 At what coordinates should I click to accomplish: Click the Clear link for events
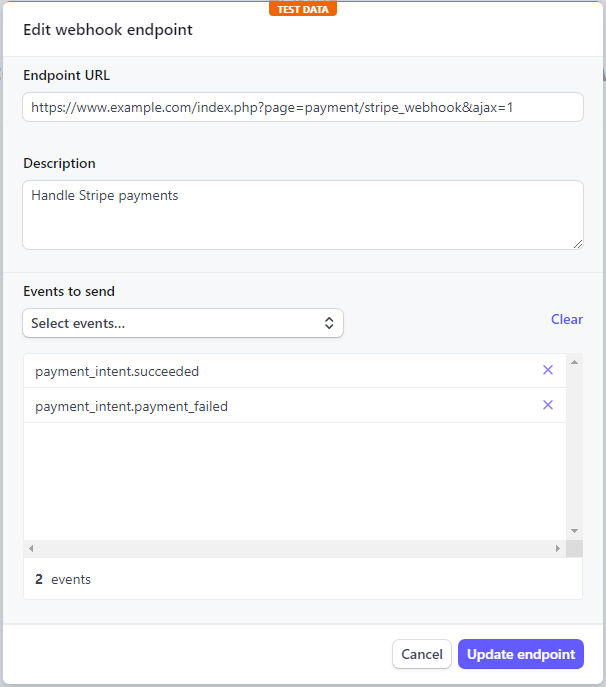click(x=566, y=319)
